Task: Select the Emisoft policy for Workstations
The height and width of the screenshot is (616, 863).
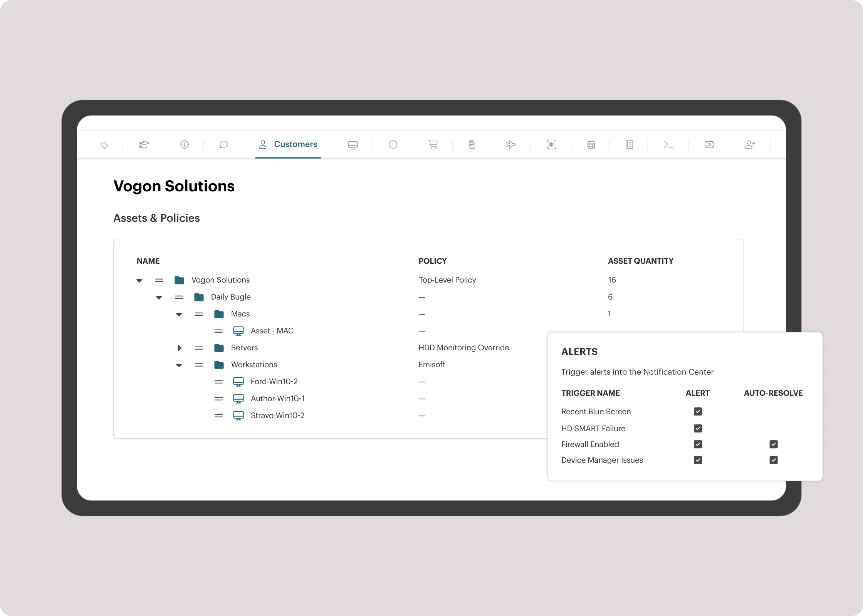Action: 431,365
